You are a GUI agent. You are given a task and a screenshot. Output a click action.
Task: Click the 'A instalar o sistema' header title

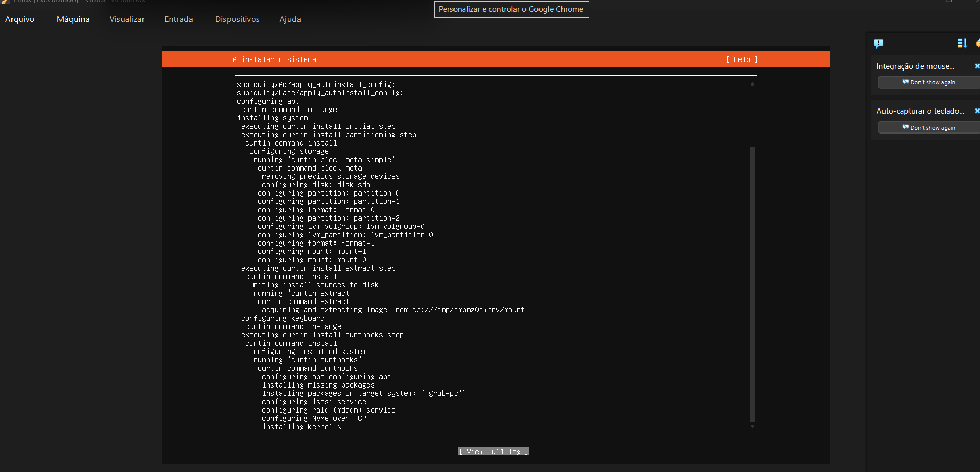click(274, 59)
